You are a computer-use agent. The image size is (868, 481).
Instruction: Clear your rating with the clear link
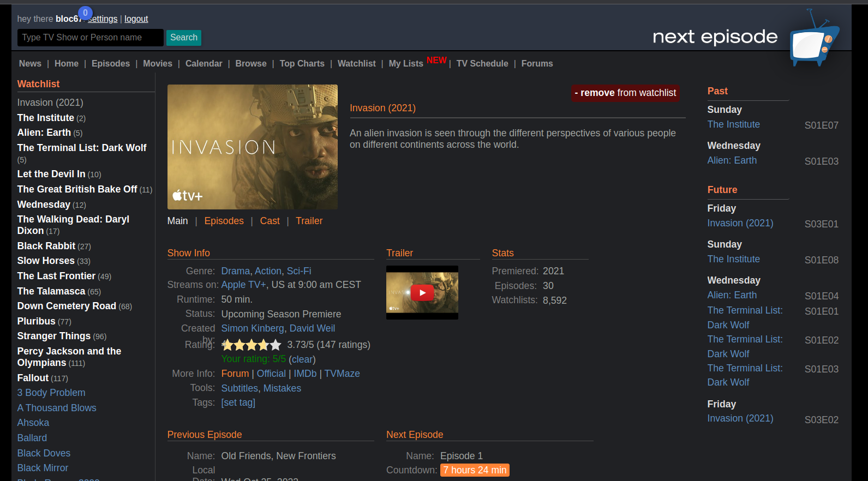click(302, 359)
